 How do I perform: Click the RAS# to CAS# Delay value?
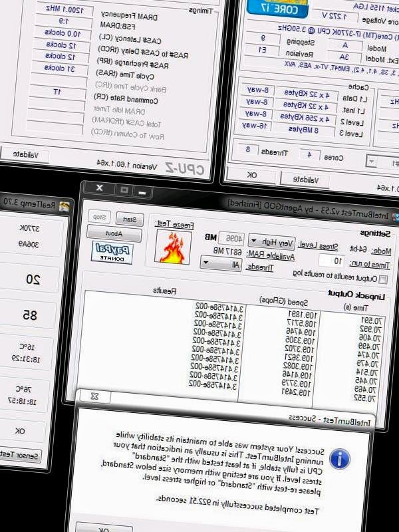tap(62, 45)
